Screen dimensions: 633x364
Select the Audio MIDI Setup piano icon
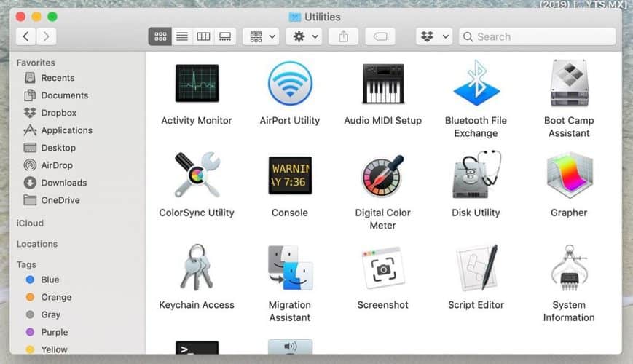(383, 84)
